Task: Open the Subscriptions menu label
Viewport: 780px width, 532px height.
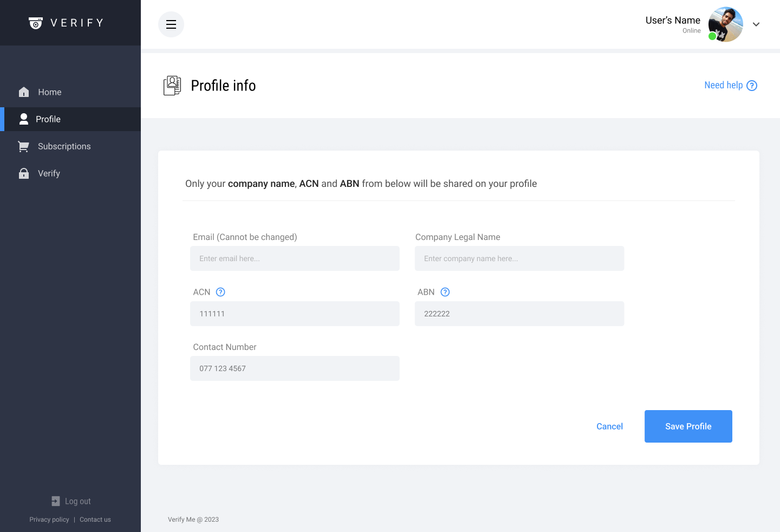Action: click(64, 146)
